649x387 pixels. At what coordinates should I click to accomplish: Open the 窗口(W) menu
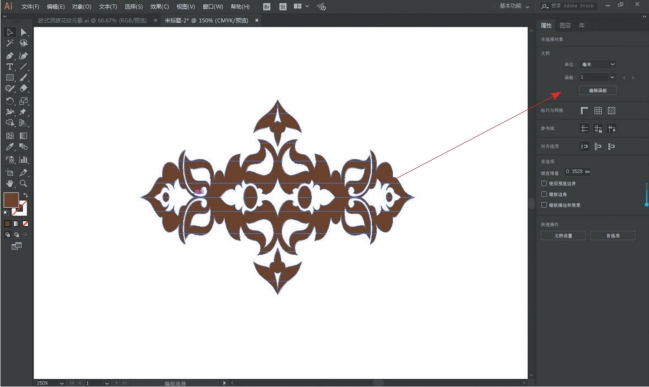click(x=213, y=7)
